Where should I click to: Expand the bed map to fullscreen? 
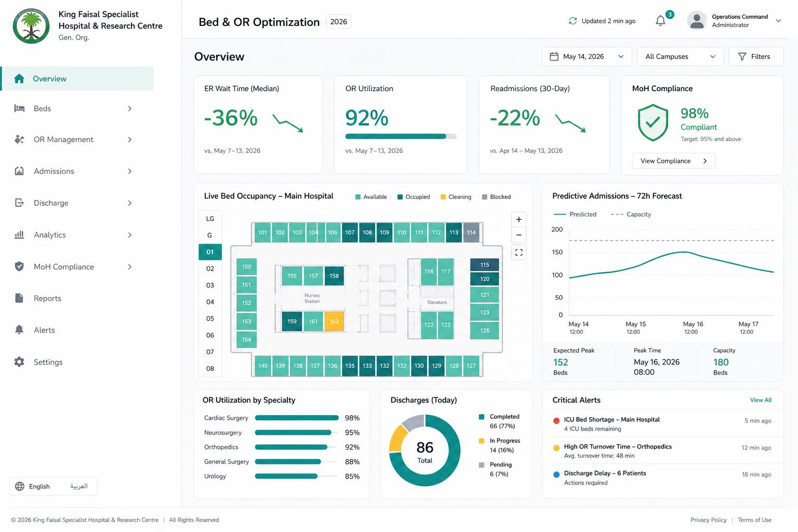[x=518, y=252]
